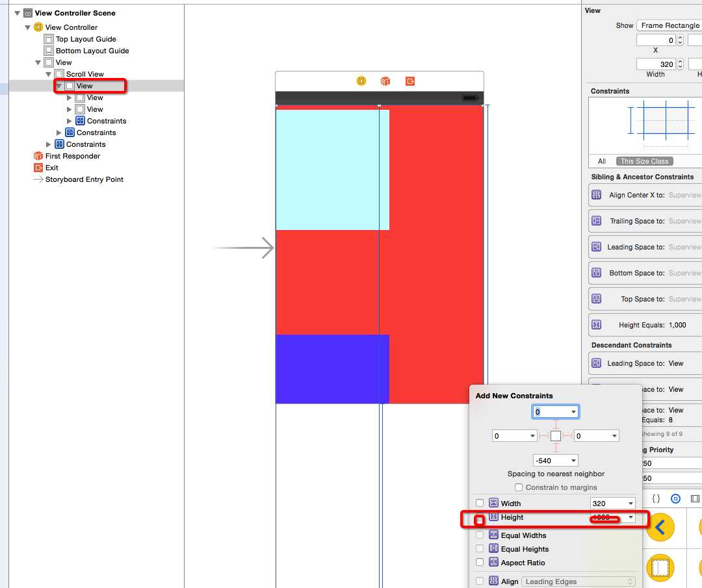Select the Top Space to Superview constraint
This screenshot has width=702, height=588.
coord(645,299)
